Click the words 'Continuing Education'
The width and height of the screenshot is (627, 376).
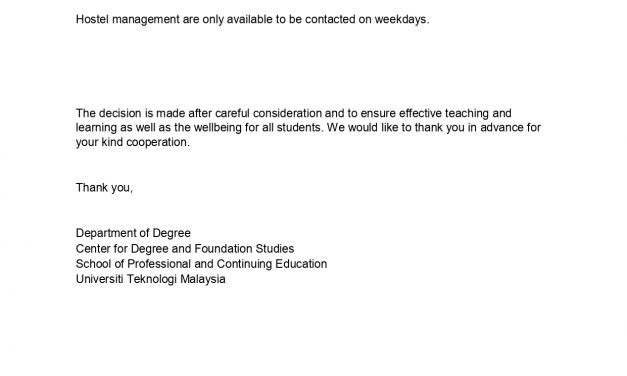[272, 264]
